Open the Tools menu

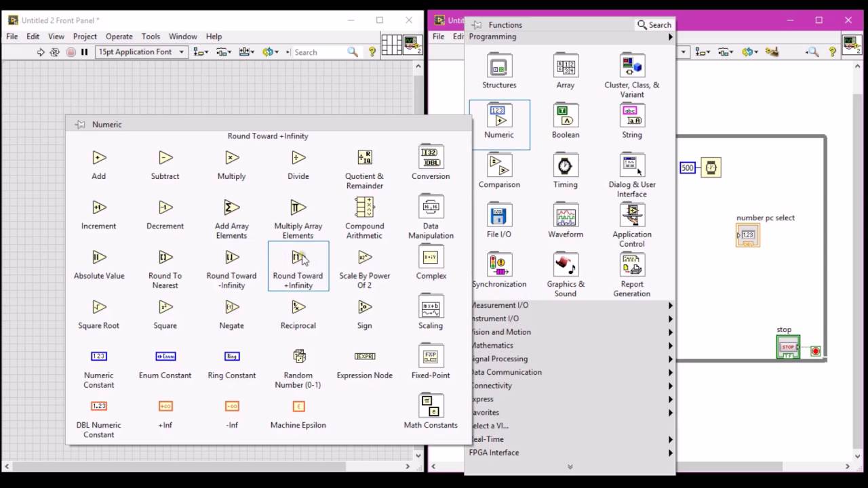click(151, 37)
